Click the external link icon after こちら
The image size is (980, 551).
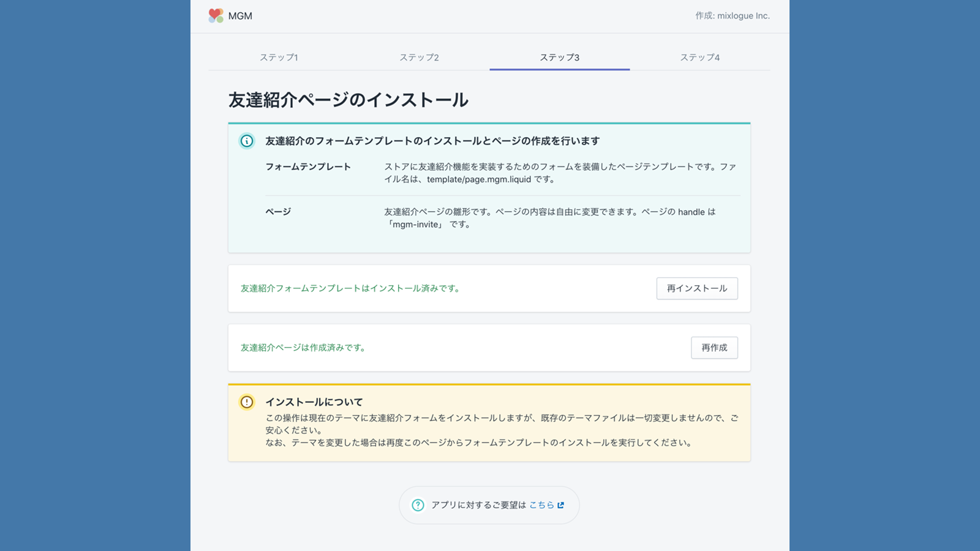click(x=560, y=505)
